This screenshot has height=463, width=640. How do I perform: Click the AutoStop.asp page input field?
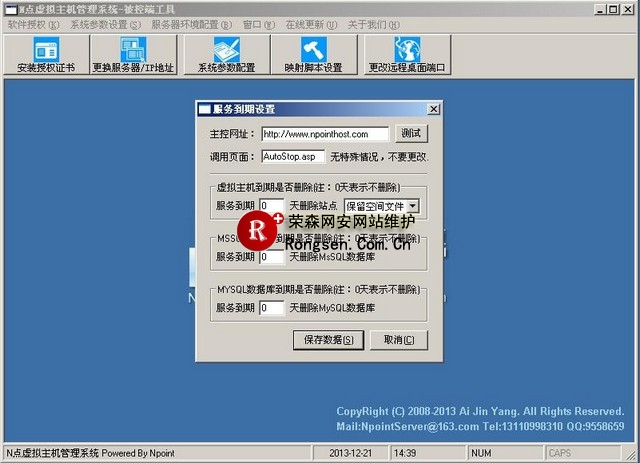coord(292,157)
